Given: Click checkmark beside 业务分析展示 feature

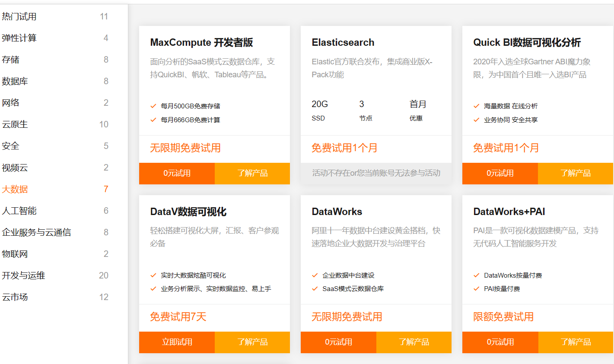Looking at the screenshot, I should click(153, 288).
